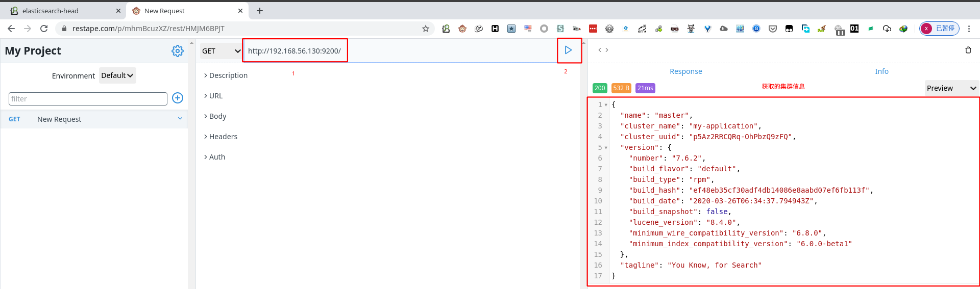Image resolution: width=980 pixels, height=289 pixels.
Task: Open Chrome three-dot menu
Action: coord(969,29)
